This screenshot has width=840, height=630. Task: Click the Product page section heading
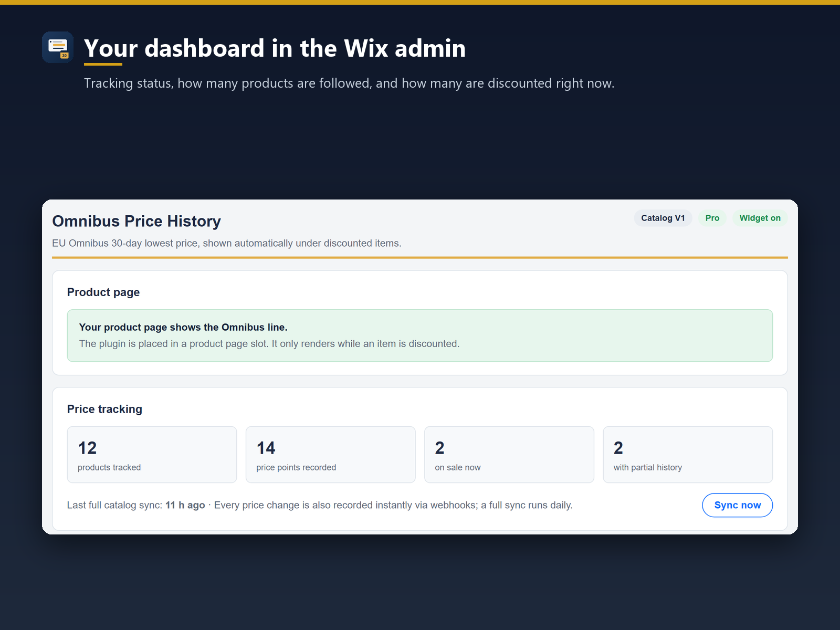[103, 292]
